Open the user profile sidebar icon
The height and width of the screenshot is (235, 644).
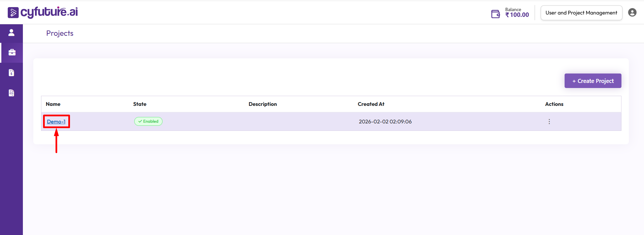[x=11, y=32]
